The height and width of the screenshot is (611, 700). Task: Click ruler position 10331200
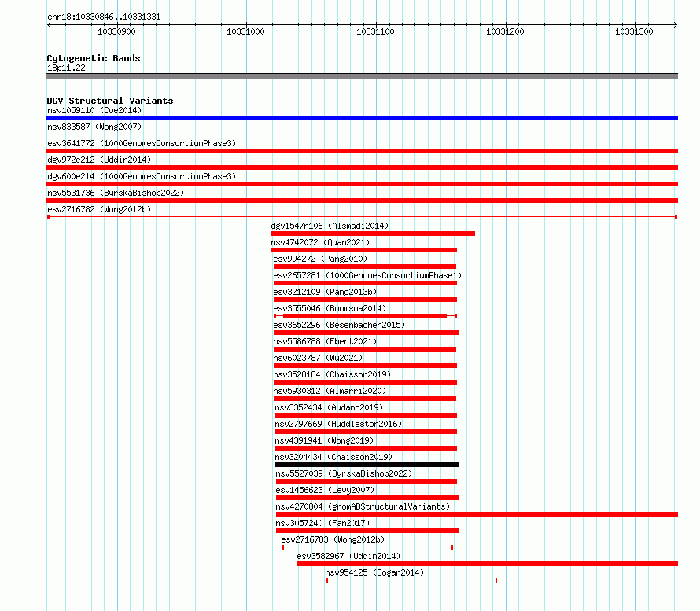(505, 31)
